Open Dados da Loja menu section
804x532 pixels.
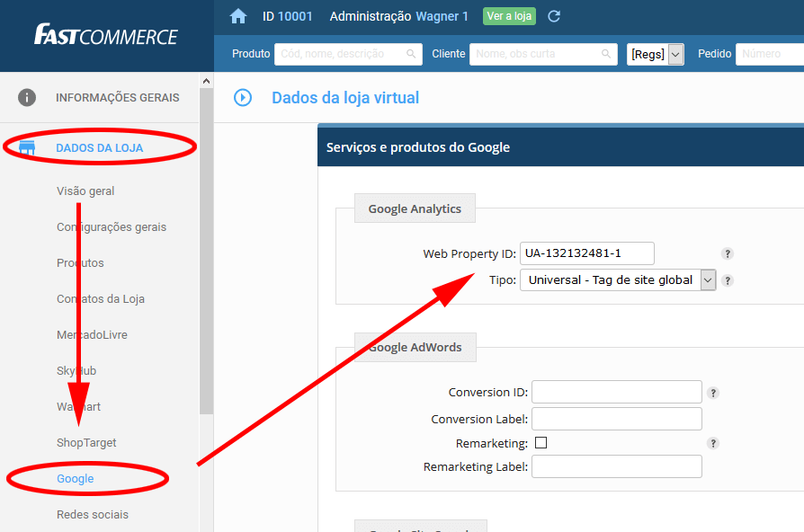pos(100,147)
